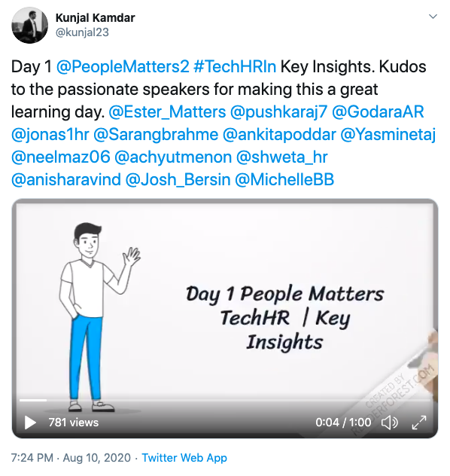450x476 pixels.
Task: Click the video thumbnail title text
Action: (x=284, y=318)
